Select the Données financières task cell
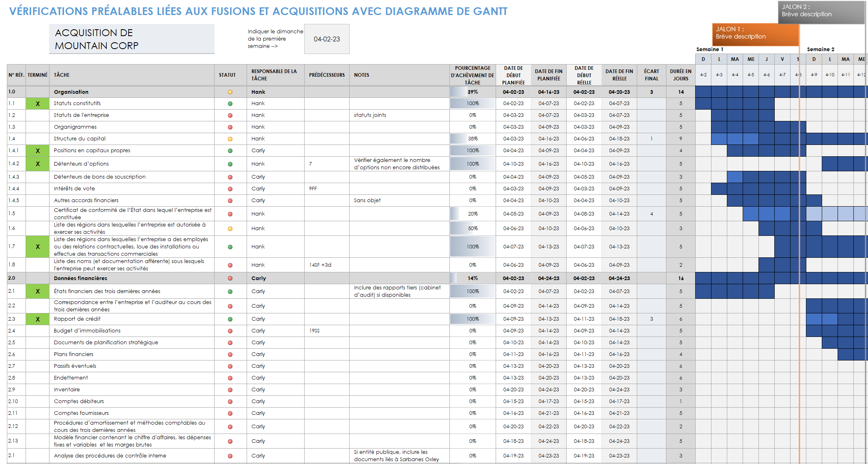 132,278
